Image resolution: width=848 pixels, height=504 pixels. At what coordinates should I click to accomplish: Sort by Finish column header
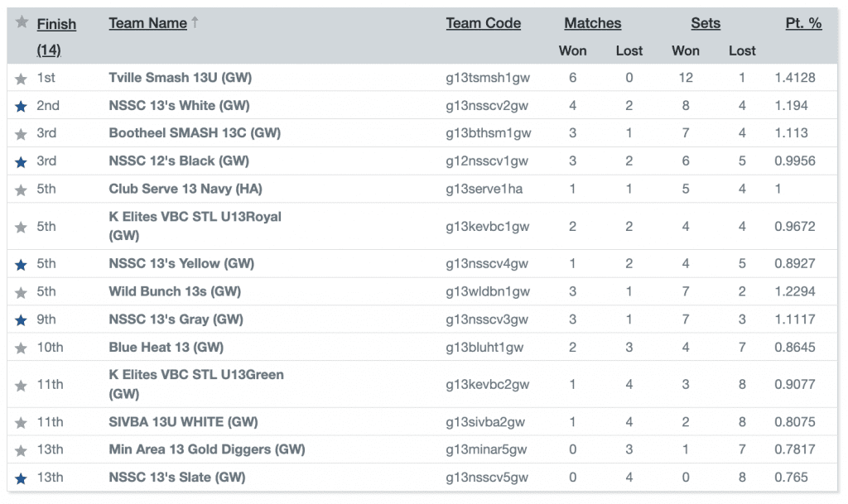pyautogui.click(x=56, y=24)
